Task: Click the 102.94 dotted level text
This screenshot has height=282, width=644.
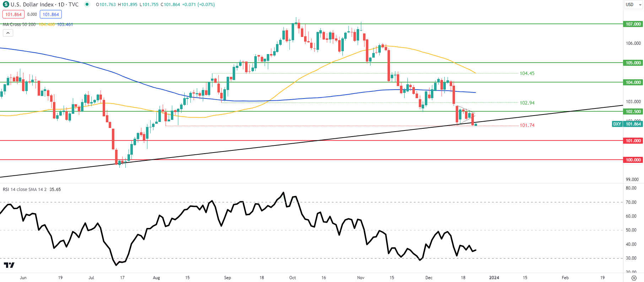Action: point(527,103)
